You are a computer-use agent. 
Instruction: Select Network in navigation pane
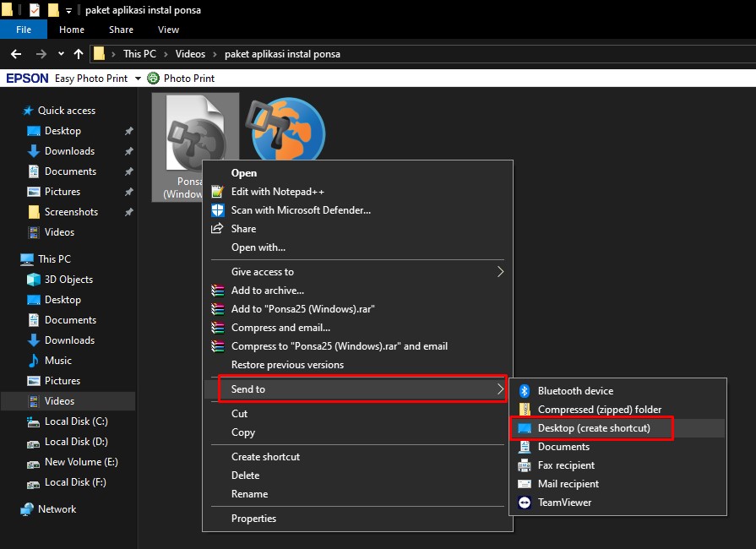(x=57, y=508)
